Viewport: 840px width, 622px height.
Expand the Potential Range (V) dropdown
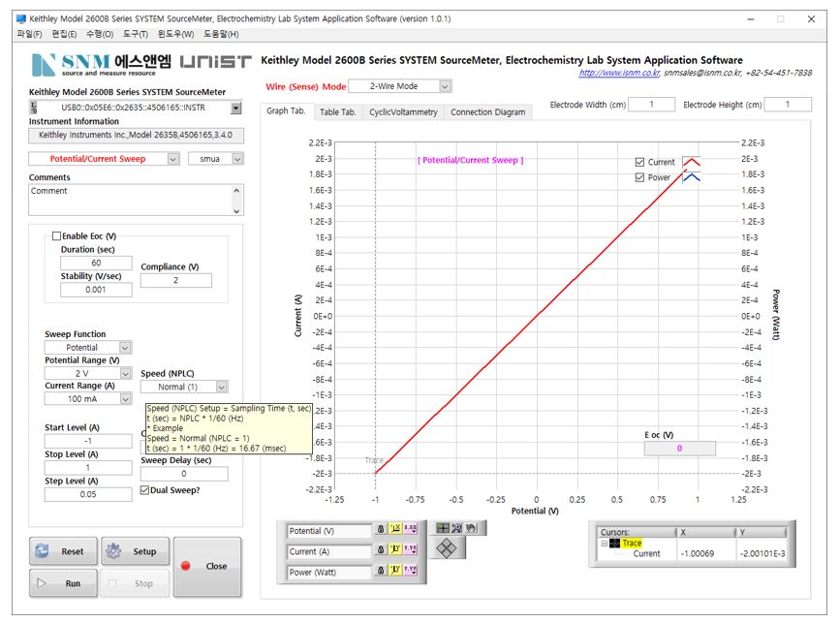[x=125, y=373]
